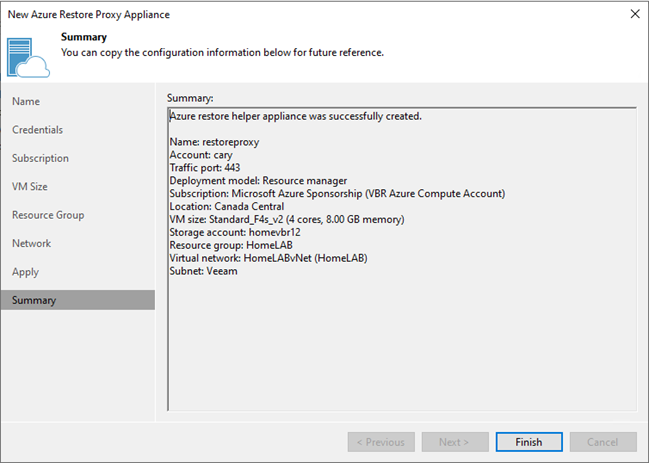Click the 'Resource group: HomeLAB' line

(231, 245)
